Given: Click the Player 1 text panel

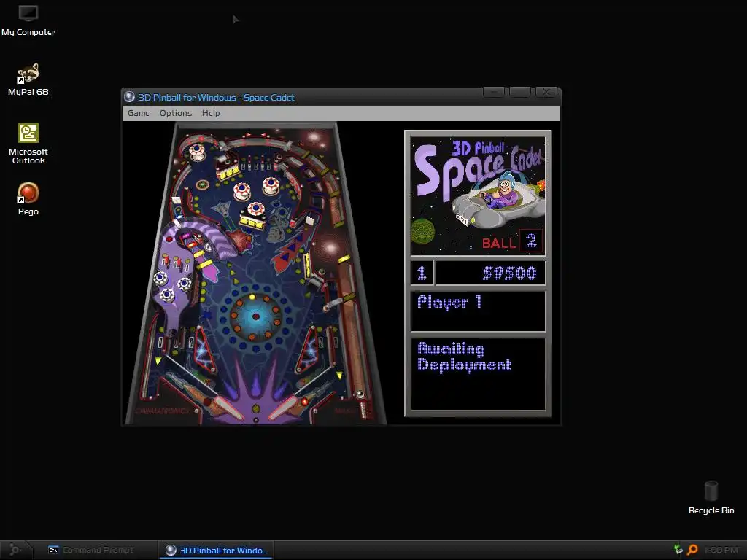Looking at the screenshot, I should 478,311.
